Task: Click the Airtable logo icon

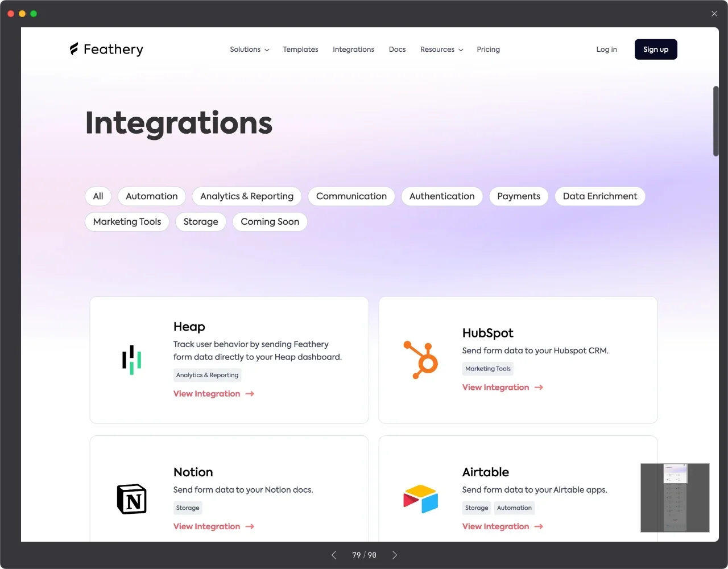Action: 421,499
